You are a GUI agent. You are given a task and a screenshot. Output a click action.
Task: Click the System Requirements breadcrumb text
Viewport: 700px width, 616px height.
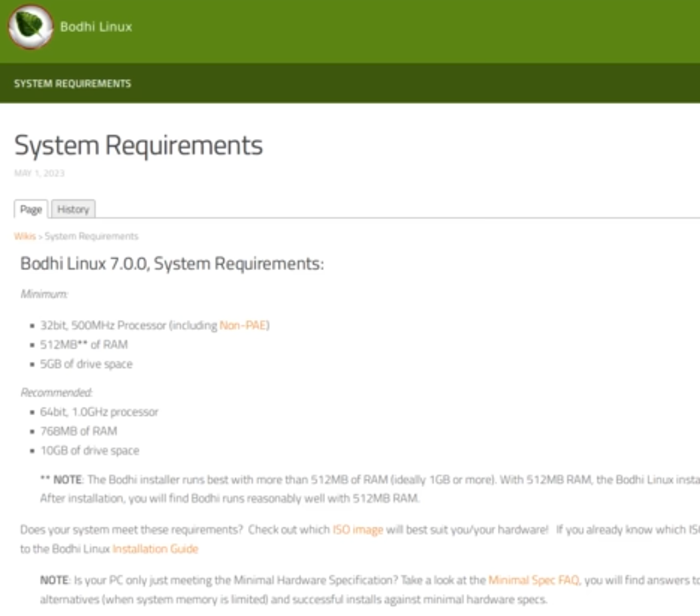point(92,236)
